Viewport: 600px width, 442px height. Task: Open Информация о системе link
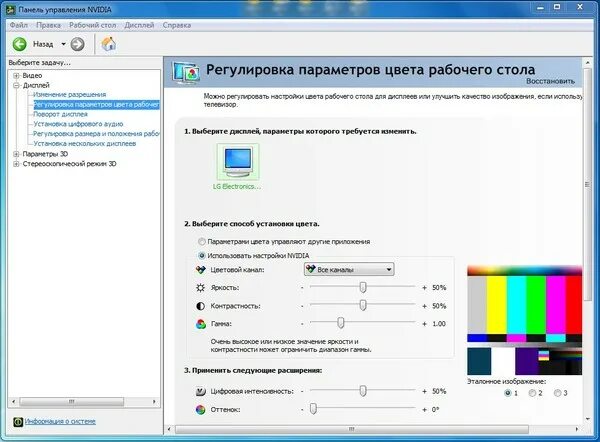coord(60,421)
